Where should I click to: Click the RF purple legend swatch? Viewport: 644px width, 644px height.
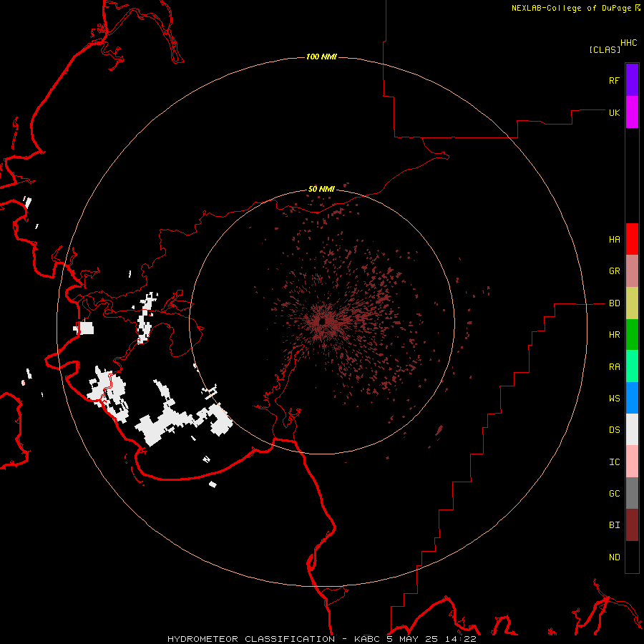632,80
